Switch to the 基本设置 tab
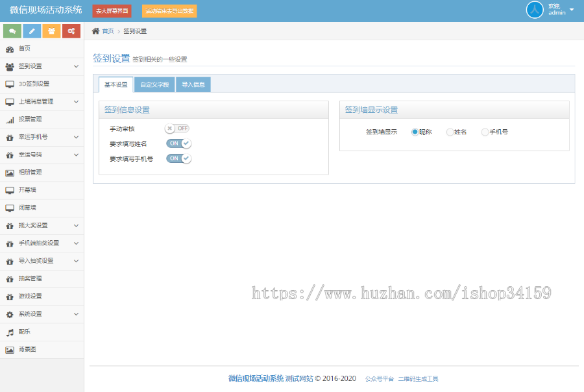 tap(116, 84)
